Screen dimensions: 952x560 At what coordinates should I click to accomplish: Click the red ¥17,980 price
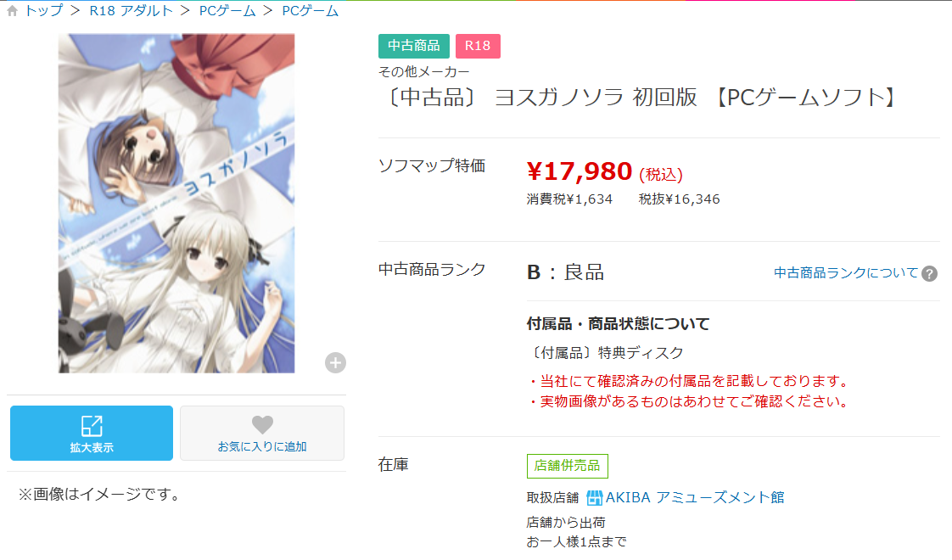pyautogui.click(x=580, y=171)
